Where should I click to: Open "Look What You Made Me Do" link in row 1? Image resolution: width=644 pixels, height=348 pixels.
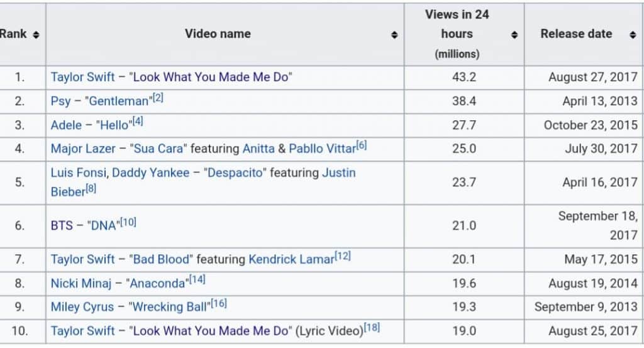point(211,77)
